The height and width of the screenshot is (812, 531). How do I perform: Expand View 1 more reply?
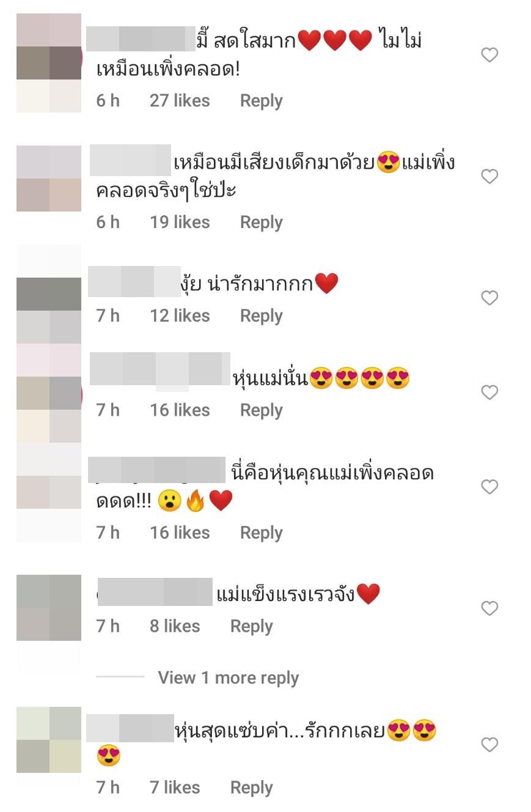click(228, 677)
